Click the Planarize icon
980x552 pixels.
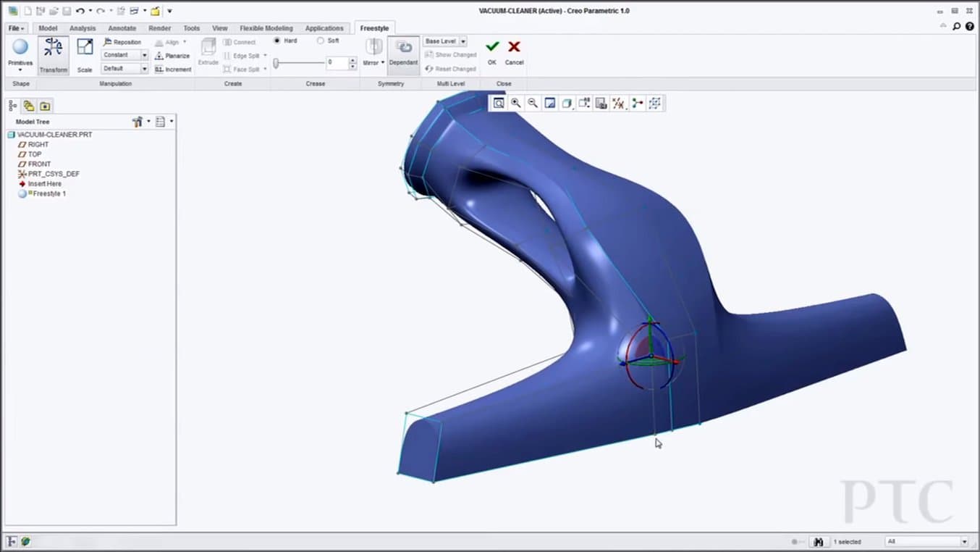pos(159,56)
